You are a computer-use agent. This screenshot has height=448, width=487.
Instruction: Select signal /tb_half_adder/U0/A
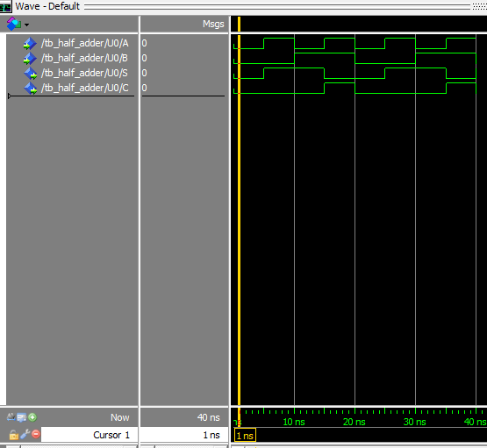[x=84, y=43]
